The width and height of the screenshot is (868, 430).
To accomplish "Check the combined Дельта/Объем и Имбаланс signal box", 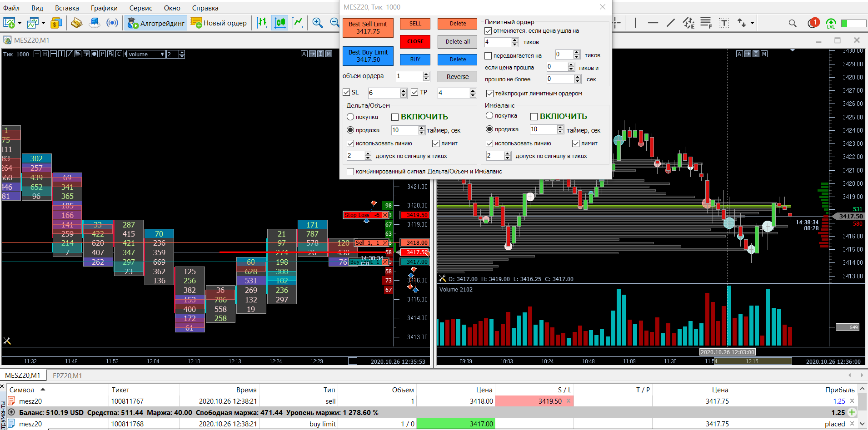I will (350, 172).
